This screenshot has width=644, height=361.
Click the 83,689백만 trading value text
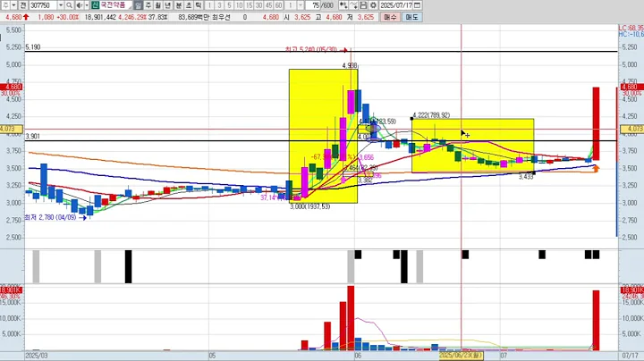point(194,17)
